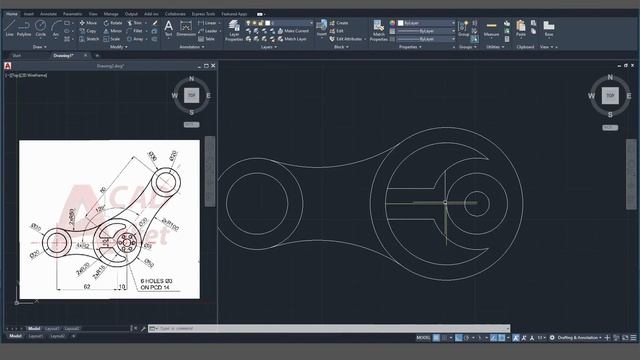Open Match Properties tool
The height and width of the screenshot is (360, 640).
click(378, 31)
